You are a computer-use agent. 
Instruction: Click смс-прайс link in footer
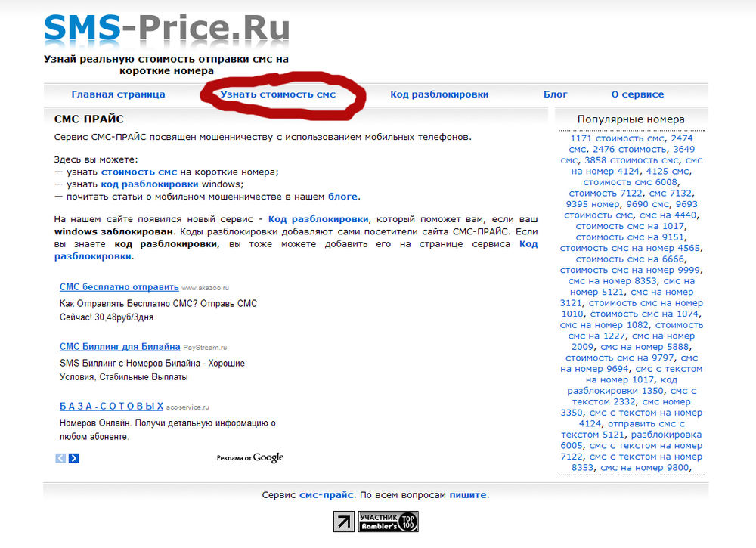pos(327,495)
